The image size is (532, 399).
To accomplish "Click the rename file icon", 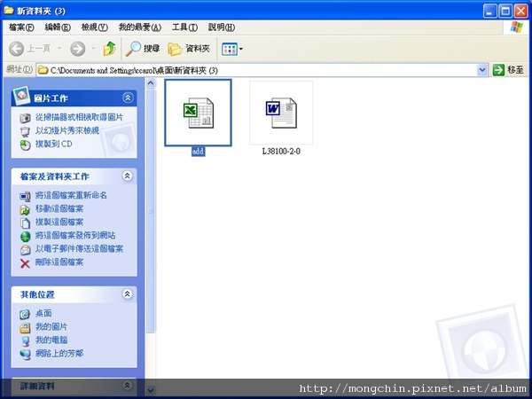I will (x=25, y=196).
